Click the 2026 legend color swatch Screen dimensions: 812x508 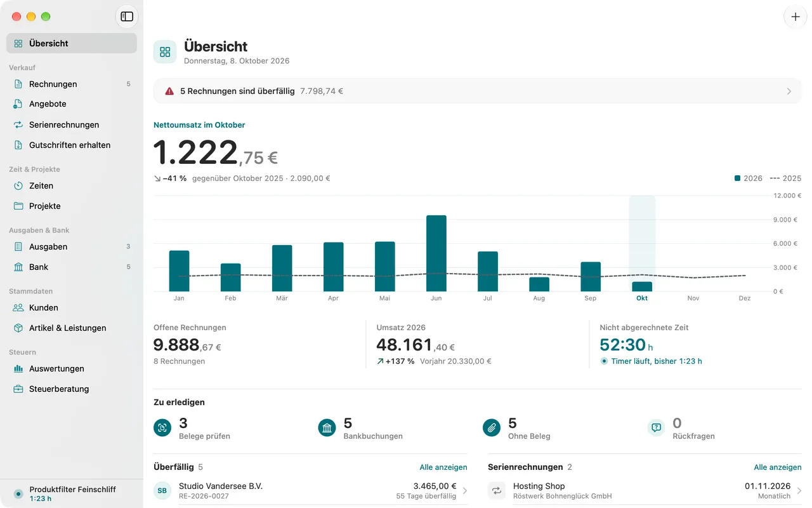click(738, 178)
